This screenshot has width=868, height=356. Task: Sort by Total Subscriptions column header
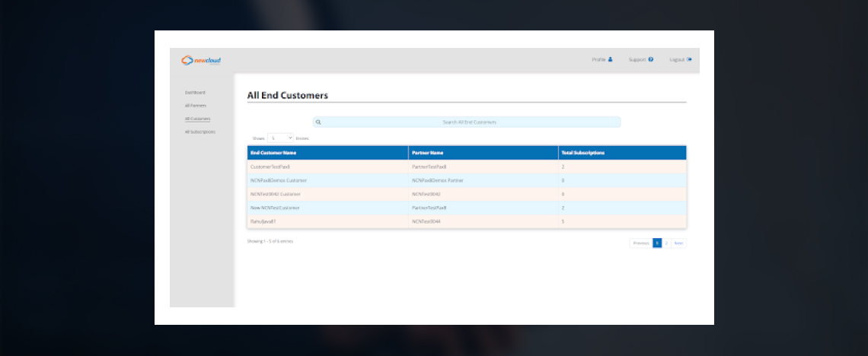622,153
